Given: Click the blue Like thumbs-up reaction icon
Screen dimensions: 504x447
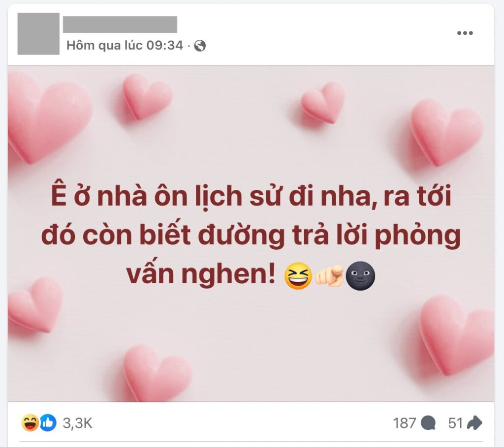Looking at the screenshot, I should tap(48, 422).
